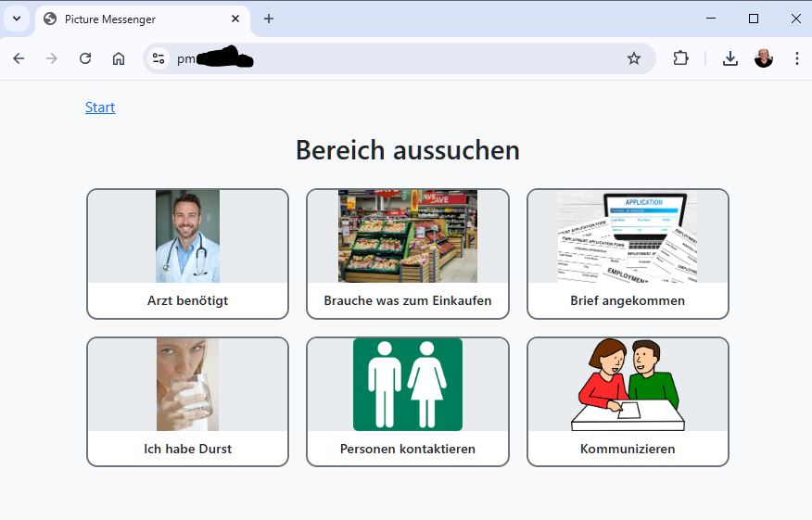This screenshot has width=812, height=520.
Task: Open a new browser tab
Action: pos(268,19)
